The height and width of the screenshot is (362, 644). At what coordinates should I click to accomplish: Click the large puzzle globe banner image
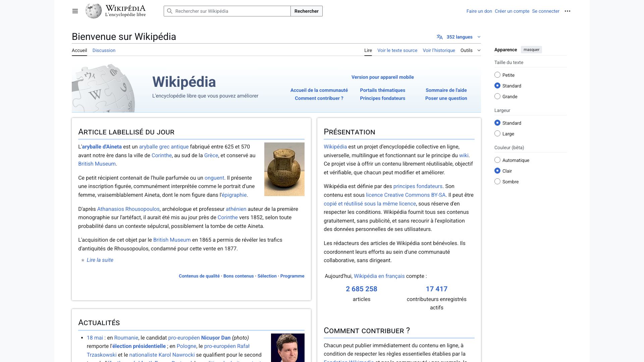pyautogui.click(x=103, y=89)
